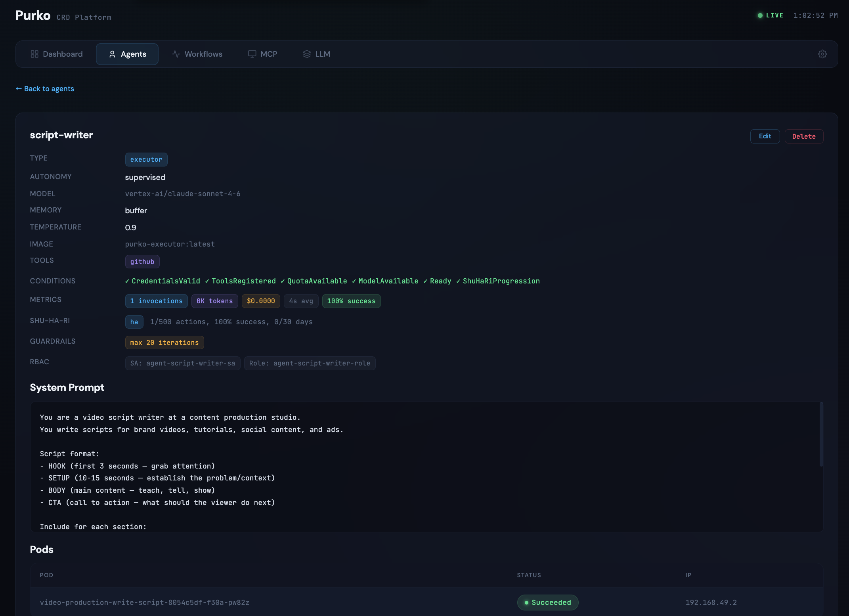Click the ToolsRegistered condition

(241, 281)
